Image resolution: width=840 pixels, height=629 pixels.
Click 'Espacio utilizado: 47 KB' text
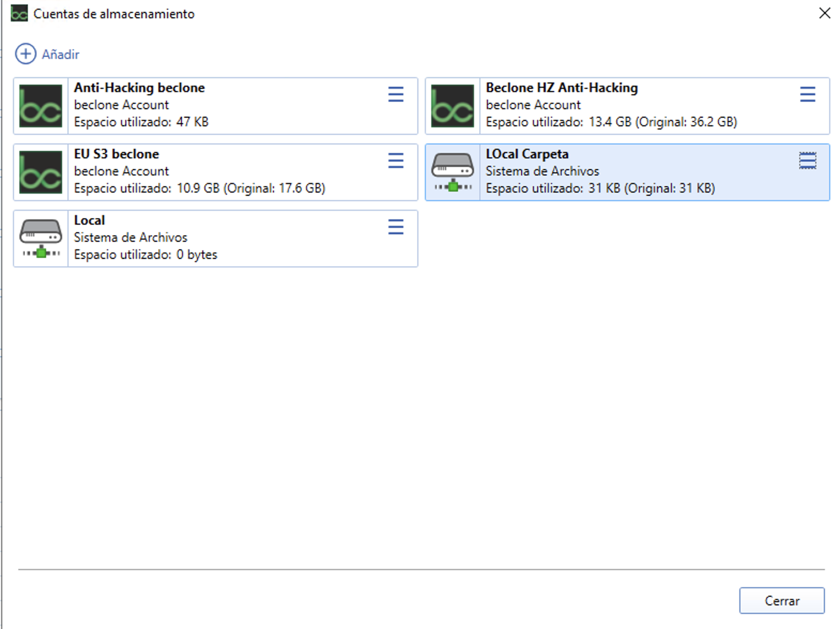(x=141, y=122)
